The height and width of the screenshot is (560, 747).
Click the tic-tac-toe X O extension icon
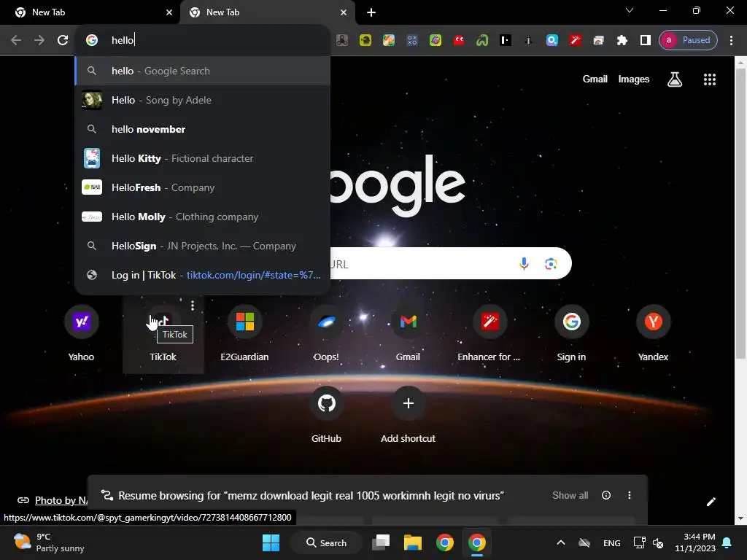tap(412, 40)
